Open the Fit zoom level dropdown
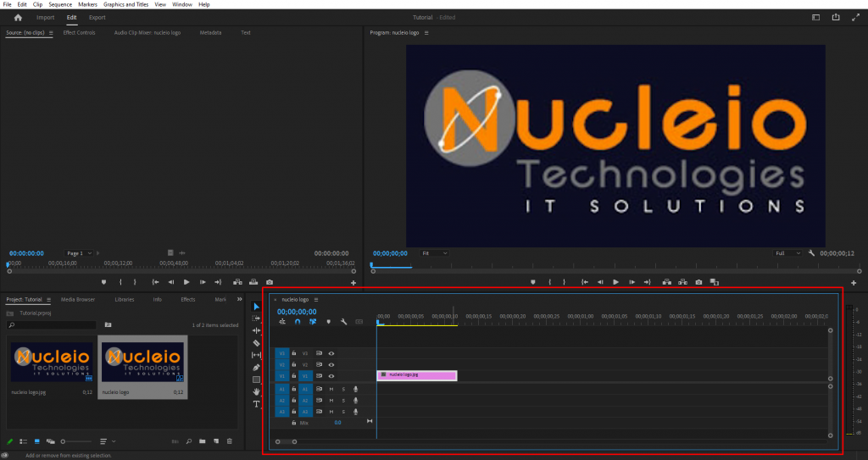 (x=435, y=253)
